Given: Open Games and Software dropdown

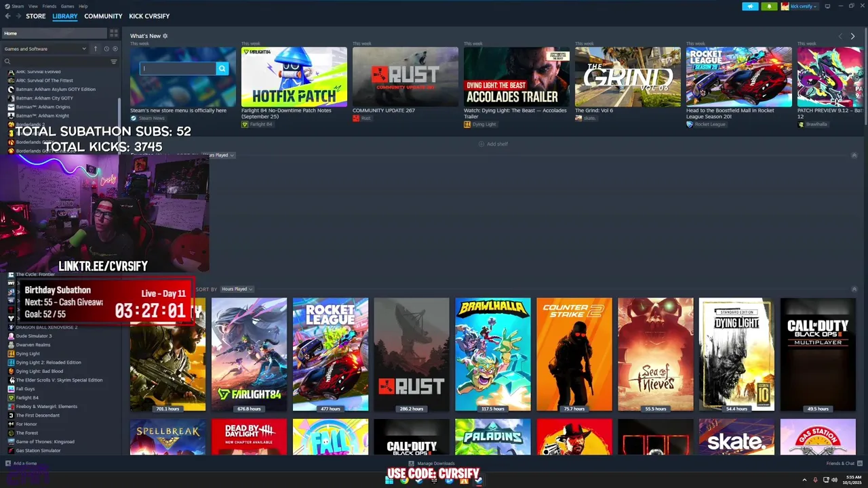Looking at the screenshot, I should click(45, 49).
